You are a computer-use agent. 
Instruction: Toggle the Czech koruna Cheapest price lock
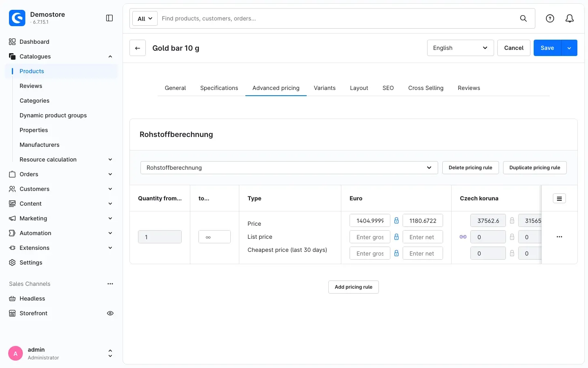click(x=512, y=253)
